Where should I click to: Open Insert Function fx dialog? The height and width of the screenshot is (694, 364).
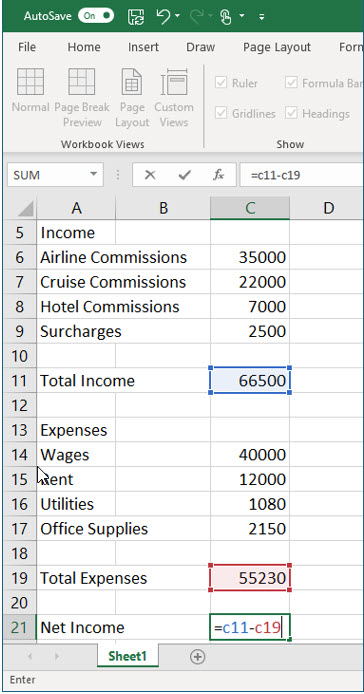click(x=218, y=175)
